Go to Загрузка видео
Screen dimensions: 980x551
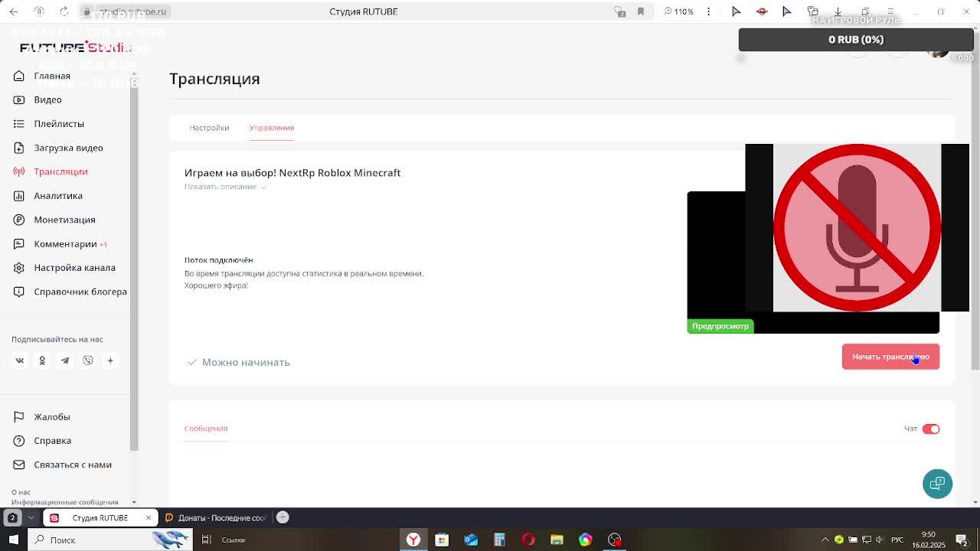(68, 148)
